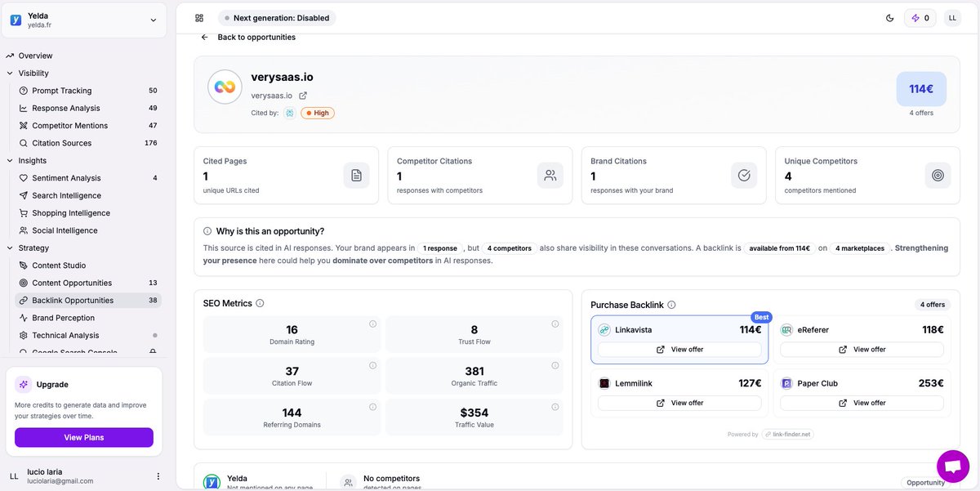Image resolution: width=980 pixels, height=491 pixels.
Task: Click the Organic Traffic info icon
Action: click(x=555, y=365)
